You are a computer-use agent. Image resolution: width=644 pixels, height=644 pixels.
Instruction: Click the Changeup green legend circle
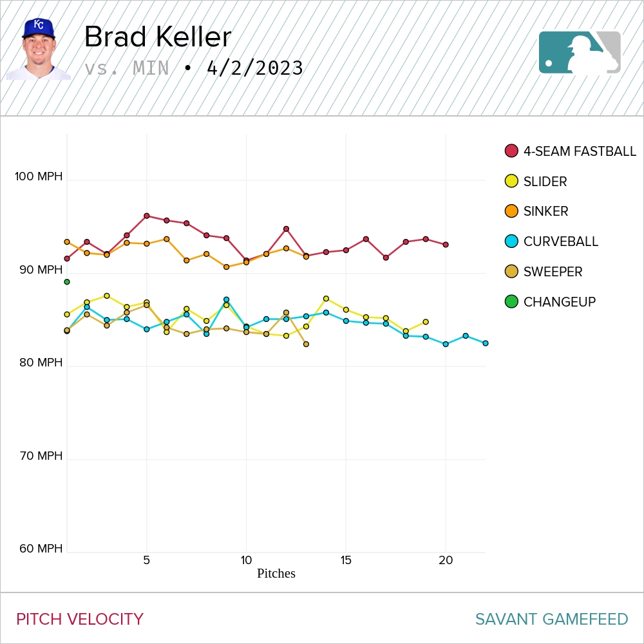(511, 301)
